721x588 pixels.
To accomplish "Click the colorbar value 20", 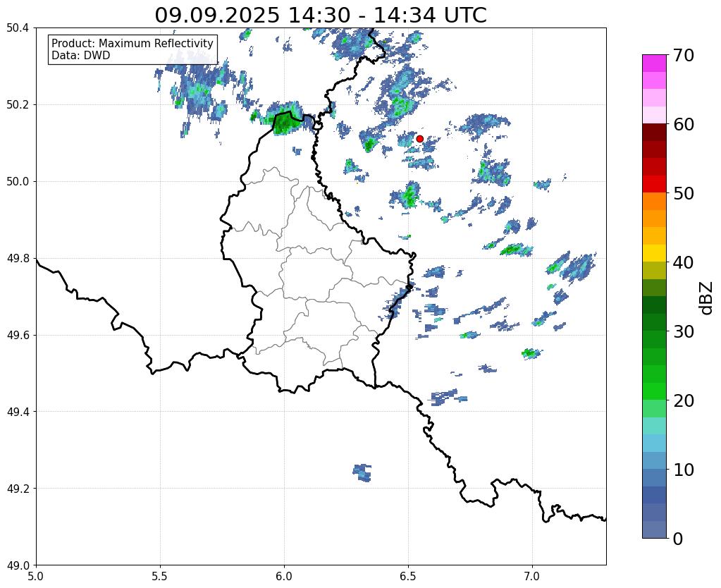I will pos(683,400).
